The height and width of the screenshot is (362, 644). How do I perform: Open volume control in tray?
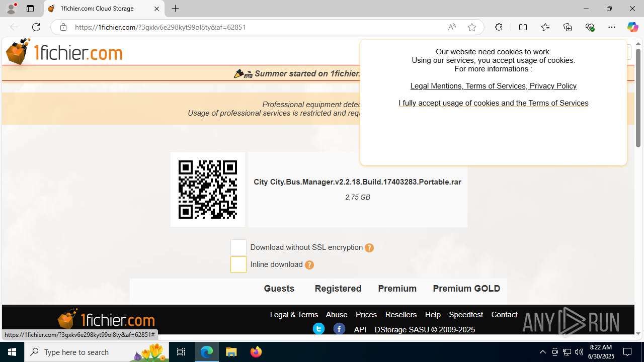(x=579, y=352)
